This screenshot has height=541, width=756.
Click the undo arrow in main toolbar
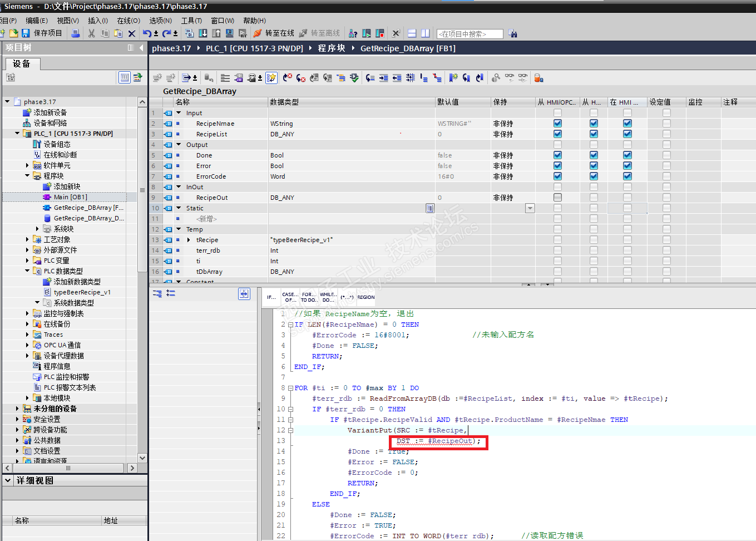click(146, 33)
